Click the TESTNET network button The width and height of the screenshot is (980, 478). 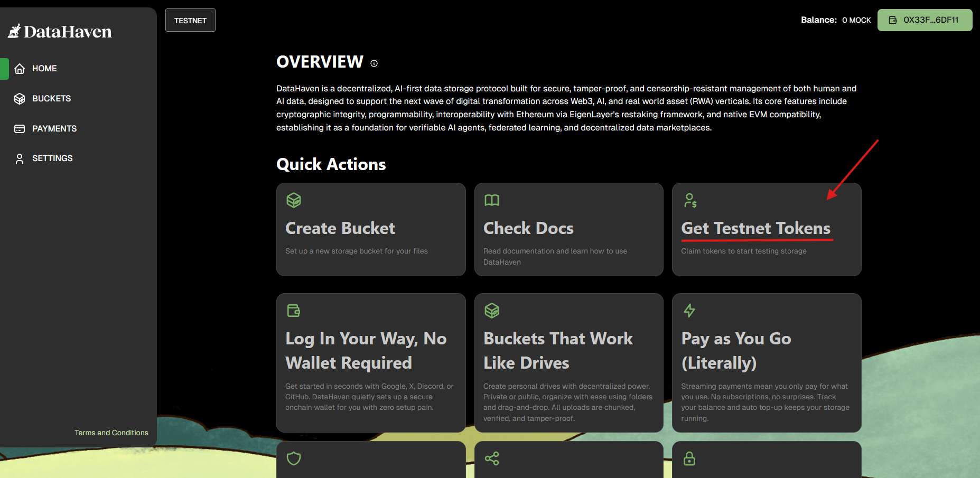click(190, 21)
